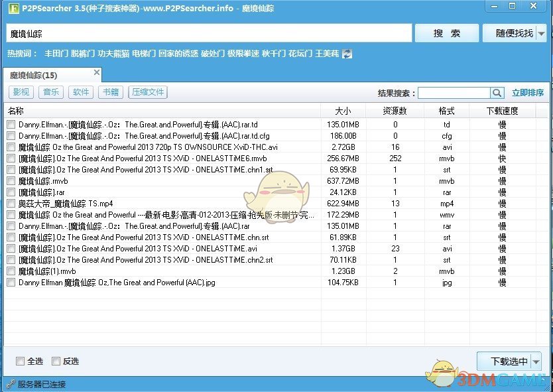The width and height of the screenshot is (553, 392).
Task: Select the 软件 software category icon
Action: click(x=80, y=92)
